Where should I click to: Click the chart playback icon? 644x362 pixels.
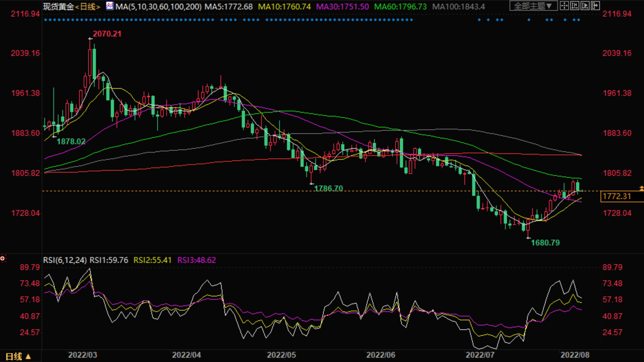(585, 6)
